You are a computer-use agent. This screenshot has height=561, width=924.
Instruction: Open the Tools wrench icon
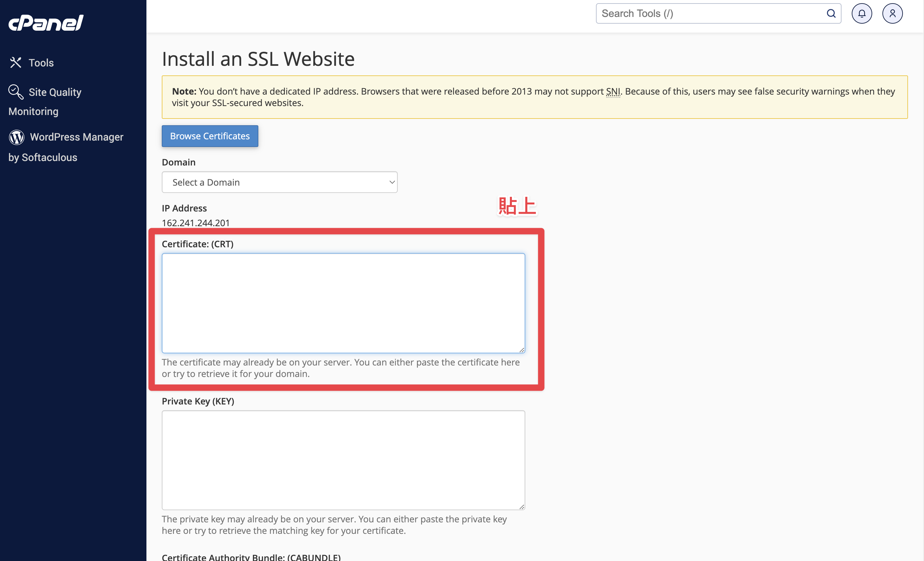[16, 62]
